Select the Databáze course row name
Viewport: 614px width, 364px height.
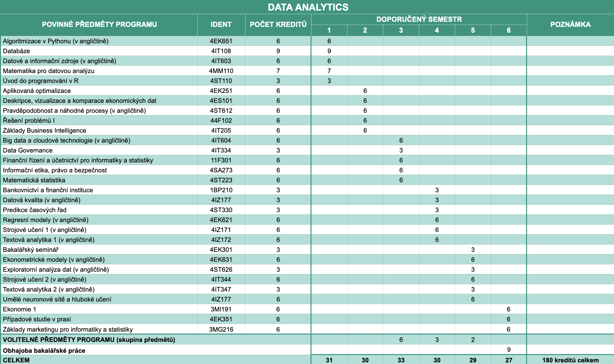[16, 51]
